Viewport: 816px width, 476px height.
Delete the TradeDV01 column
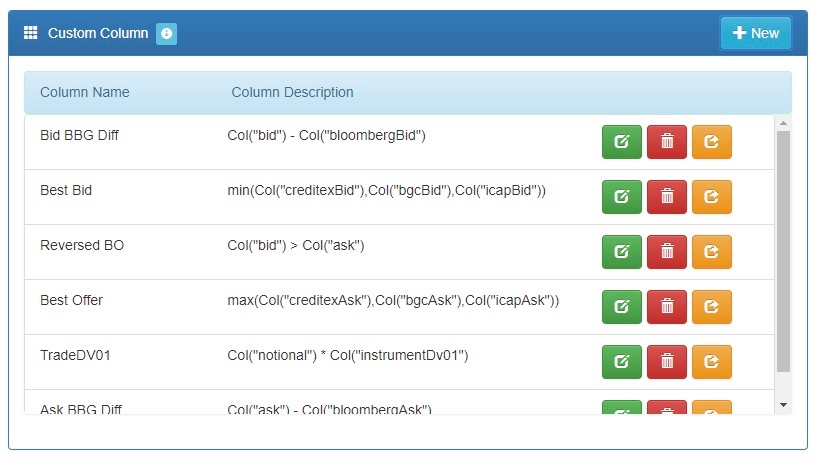[667, 362]
